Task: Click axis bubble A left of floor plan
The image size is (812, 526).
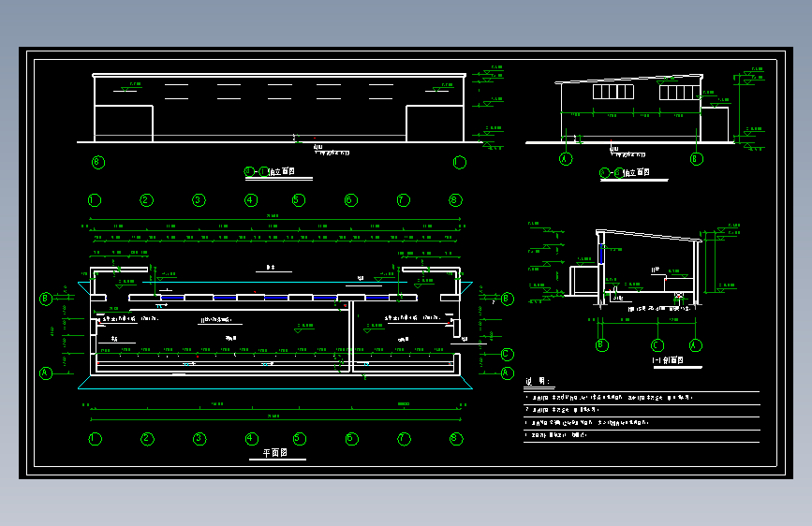Action: pyautogui.click(x=46, y=373)
